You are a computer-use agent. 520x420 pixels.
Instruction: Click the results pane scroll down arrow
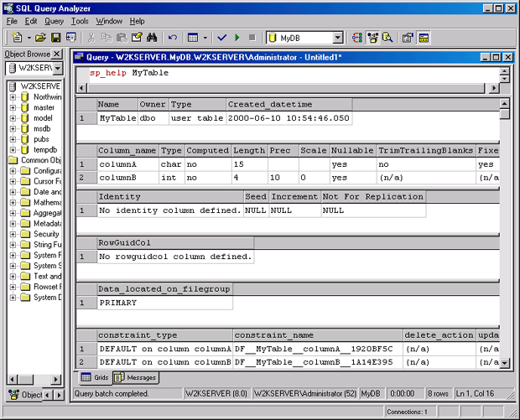pos(504,363)
